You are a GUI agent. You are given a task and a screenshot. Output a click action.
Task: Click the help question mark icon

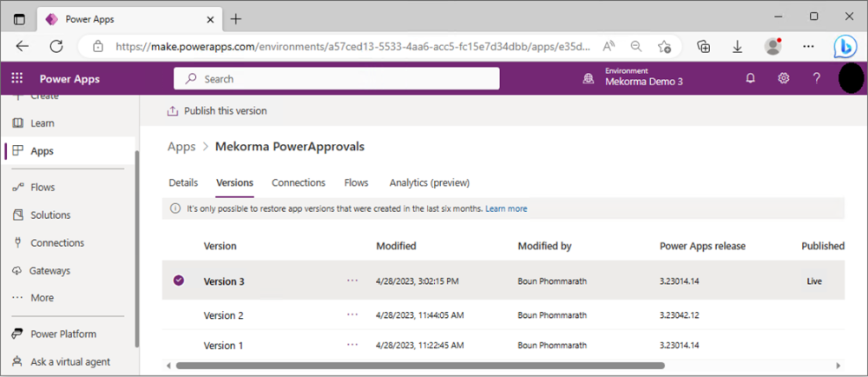[816, 78]
